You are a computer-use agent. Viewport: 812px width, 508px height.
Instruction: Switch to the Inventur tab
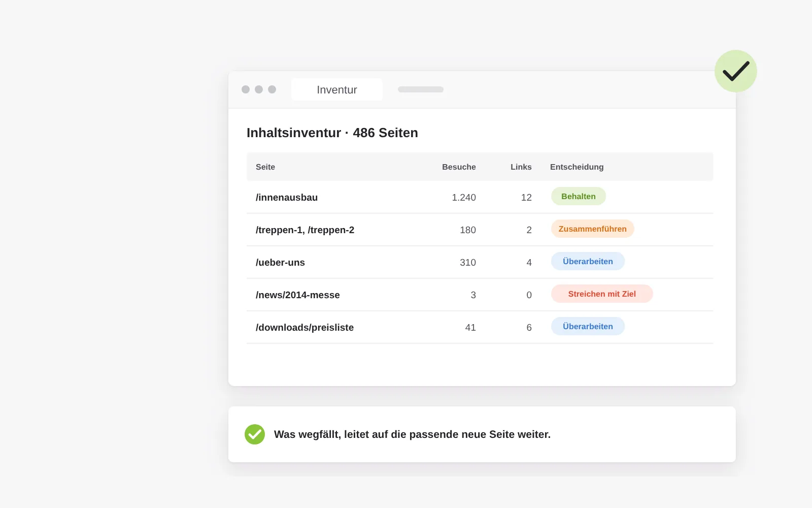click(337, 89)
